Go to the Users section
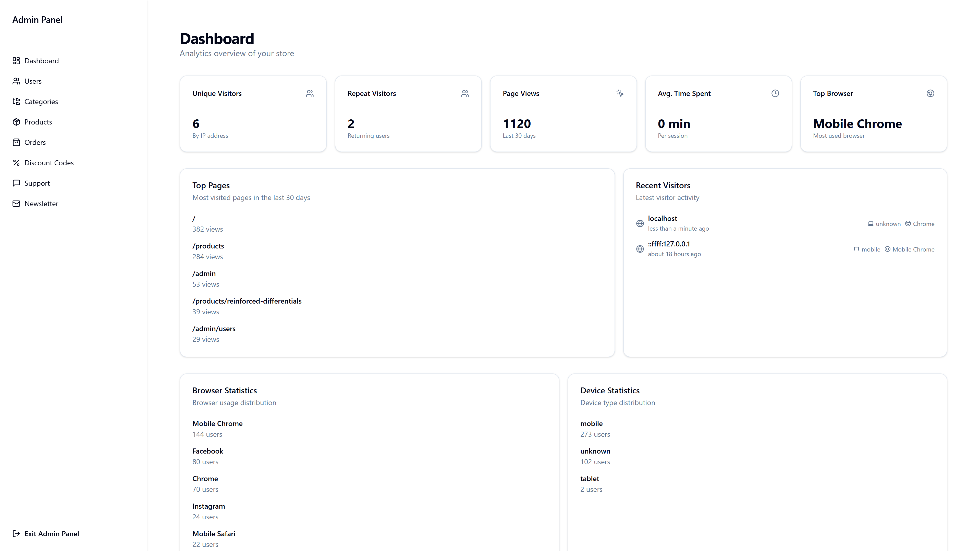The width and height of the screenshot is (980, 551). pyautogui.click(x=73, y=81)
